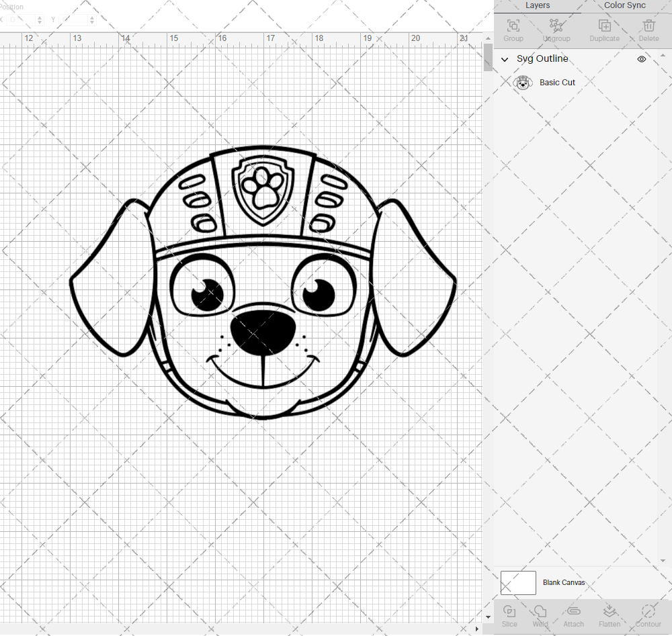
Task: Switch to the Color Sync tab
Action: (x=624, y=5)
